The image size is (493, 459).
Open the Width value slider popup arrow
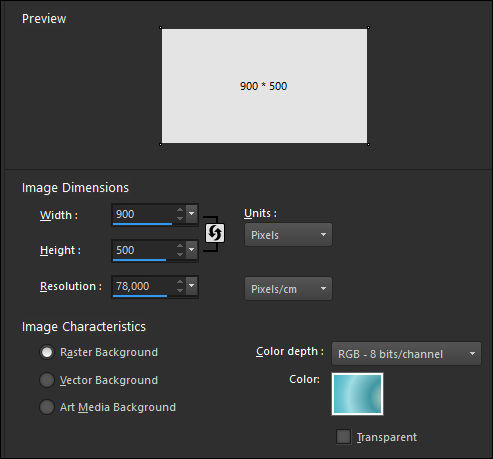click(192, 214)
